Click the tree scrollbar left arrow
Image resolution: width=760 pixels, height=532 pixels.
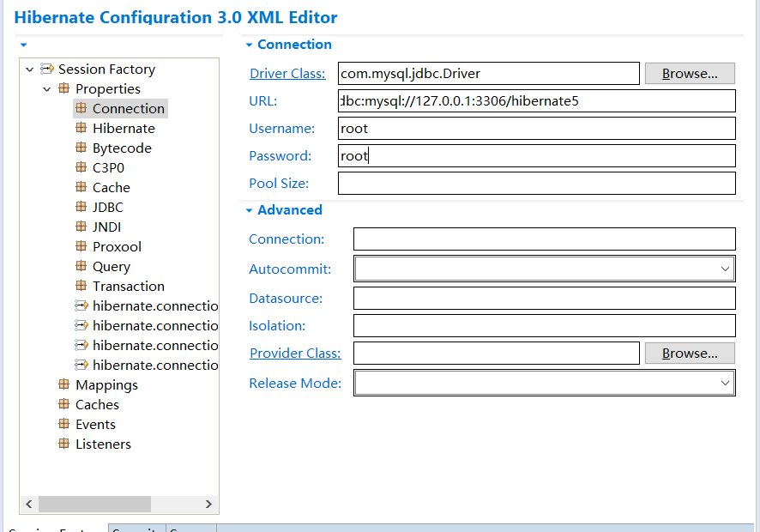tap(29, 504)
